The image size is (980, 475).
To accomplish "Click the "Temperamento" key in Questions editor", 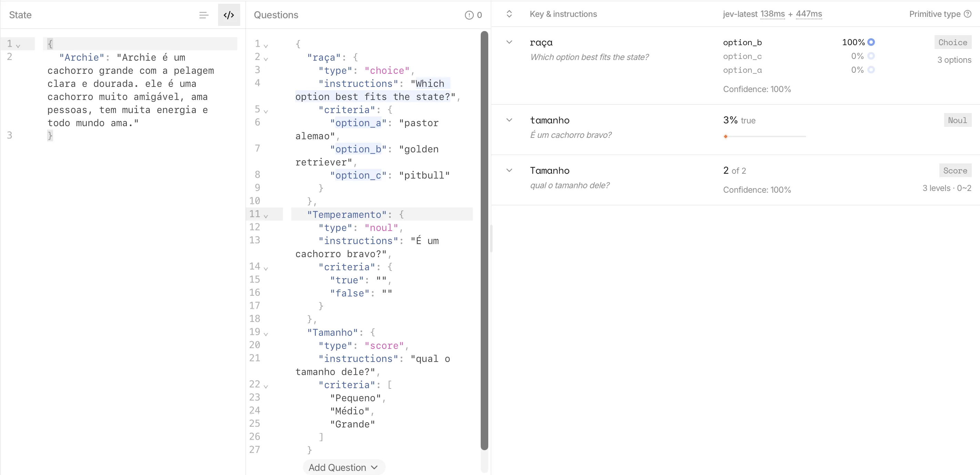I will click(x=347, y=215).
